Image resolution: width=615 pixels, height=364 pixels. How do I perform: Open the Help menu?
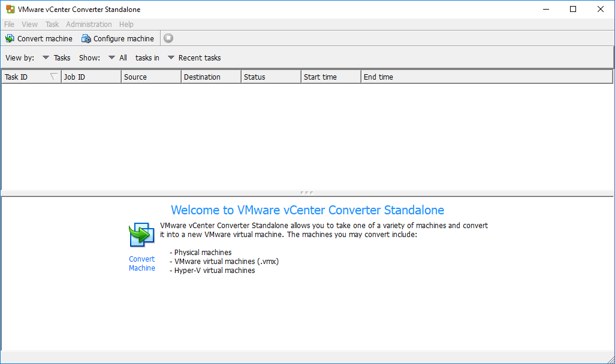[126, 25]
